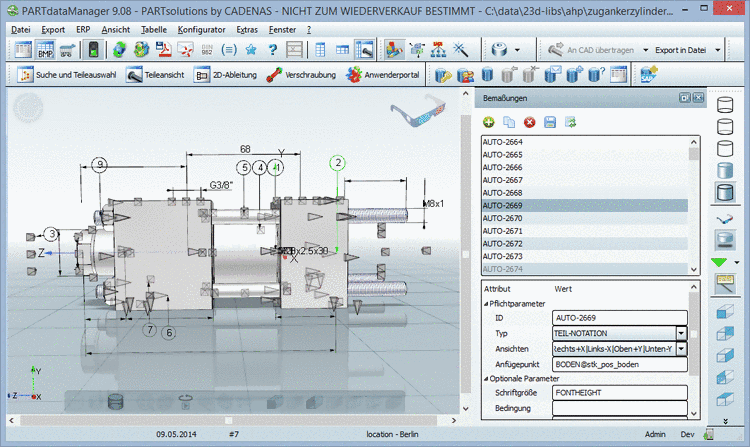Image resolution: width=750 pixels, height=447 pixels.
Task: Collapse the Pflichtparameter section
Action: 487,302
